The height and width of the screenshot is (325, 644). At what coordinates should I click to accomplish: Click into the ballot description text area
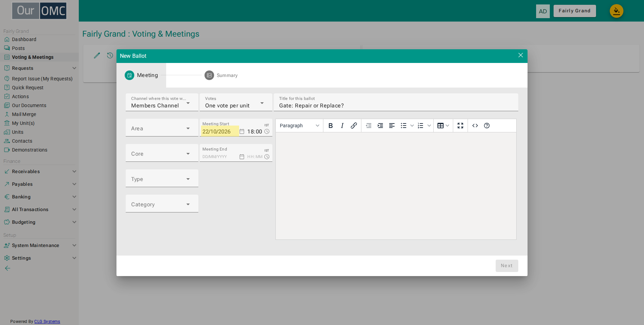click(x=396, y=186)
